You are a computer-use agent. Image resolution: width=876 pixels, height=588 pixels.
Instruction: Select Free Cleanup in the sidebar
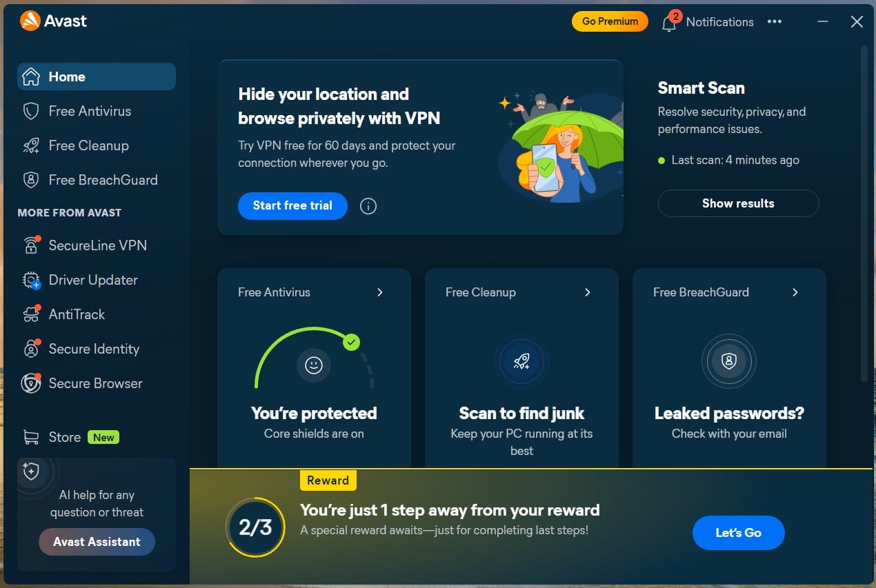click(x=97, y=145)
